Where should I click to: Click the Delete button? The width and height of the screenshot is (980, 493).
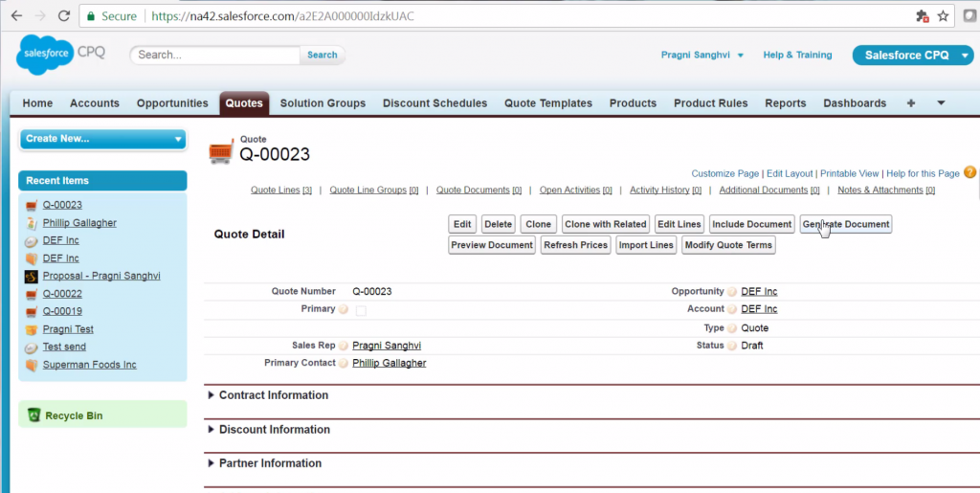498,224
